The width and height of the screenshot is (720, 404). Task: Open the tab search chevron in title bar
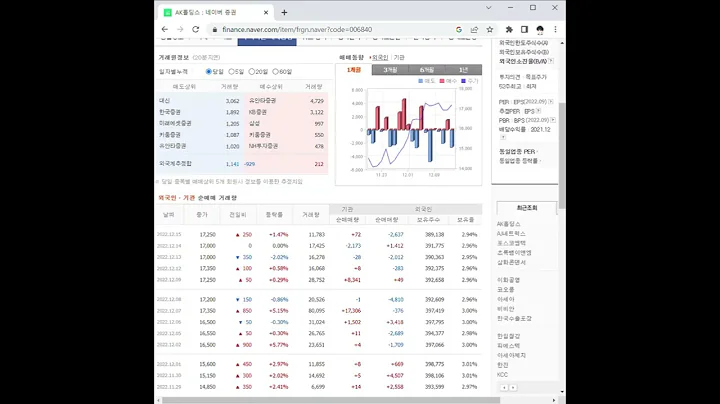pos(489,8)
